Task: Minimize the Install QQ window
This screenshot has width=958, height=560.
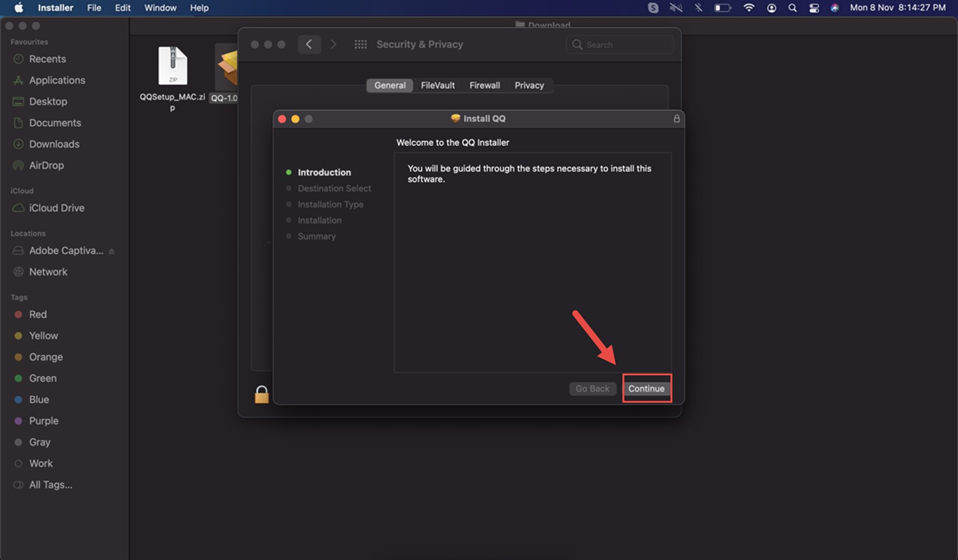Action: point(295,119)
